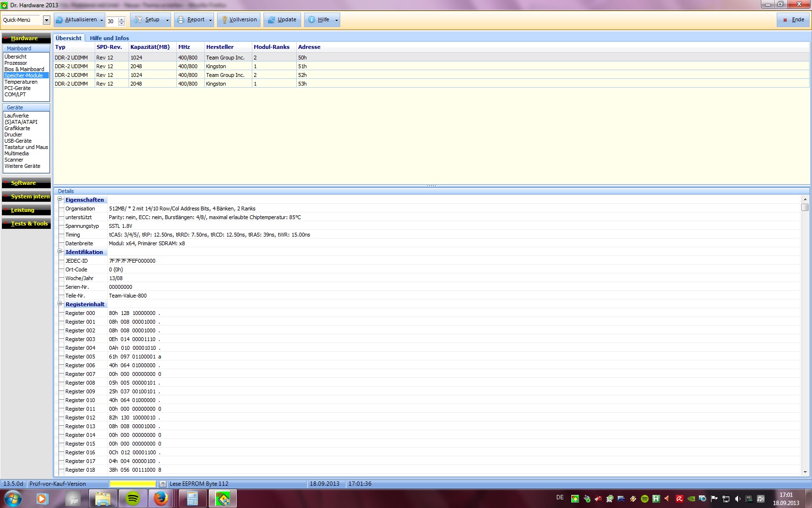Open the Setup dropdown arrow

coord(168,20)
